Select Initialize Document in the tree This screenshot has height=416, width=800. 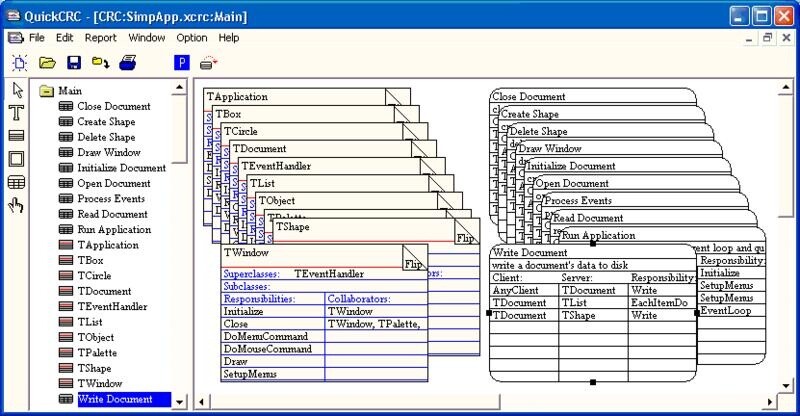[x=121, y=168]
